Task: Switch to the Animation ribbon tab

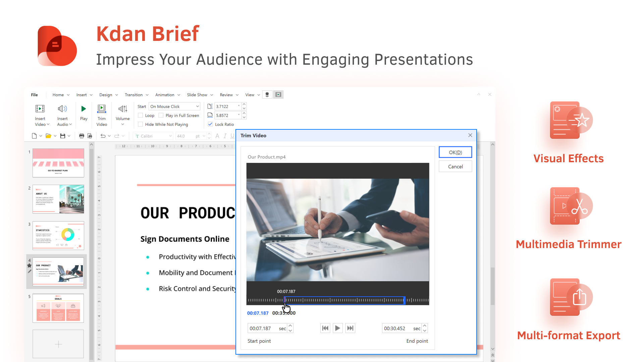Action: 165,95
